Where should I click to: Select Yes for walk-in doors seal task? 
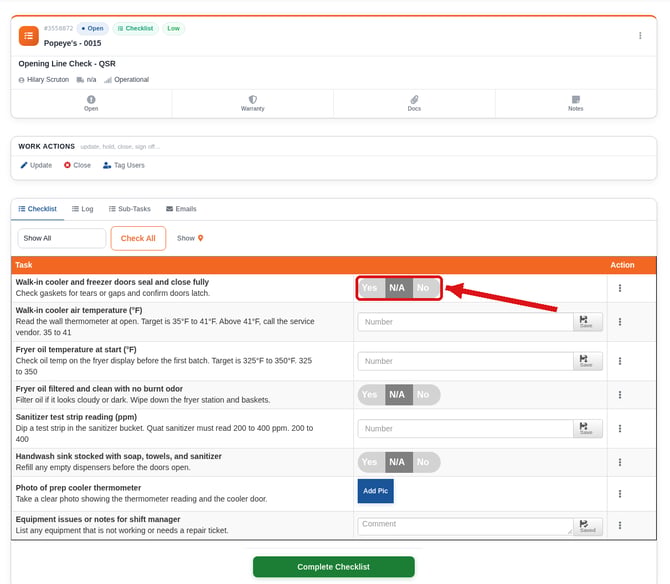(x=371, y=288)
